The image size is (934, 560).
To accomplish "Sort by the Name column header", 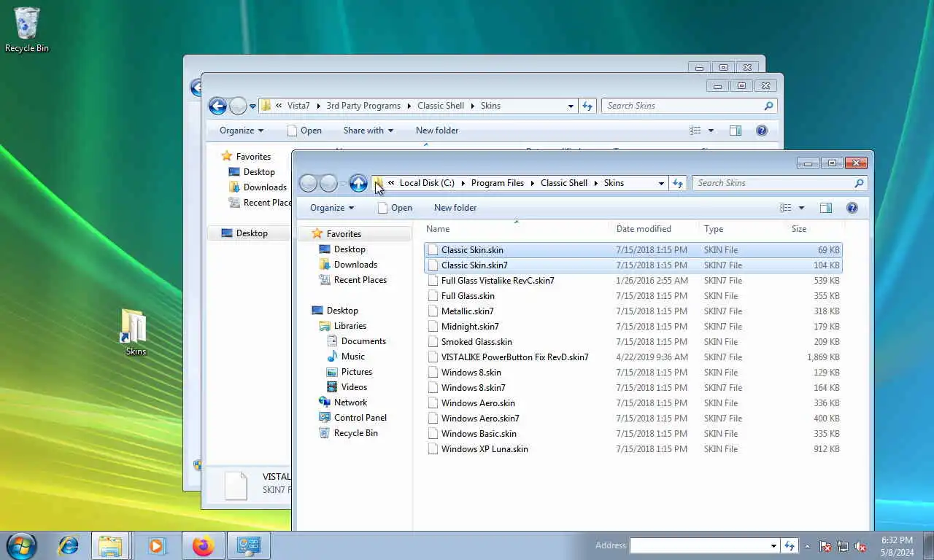I will coord(516,229).
